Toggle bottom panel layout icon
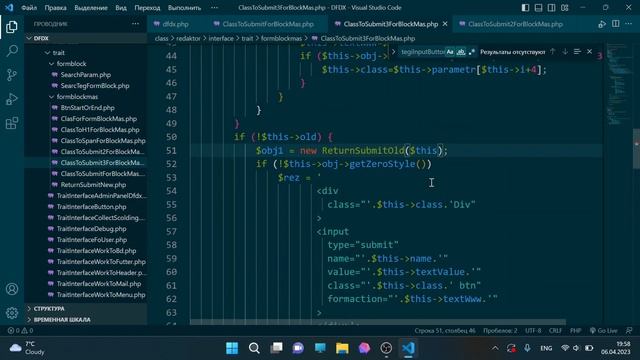The height and width of the screenshot is (360, 640). point(538,8)
